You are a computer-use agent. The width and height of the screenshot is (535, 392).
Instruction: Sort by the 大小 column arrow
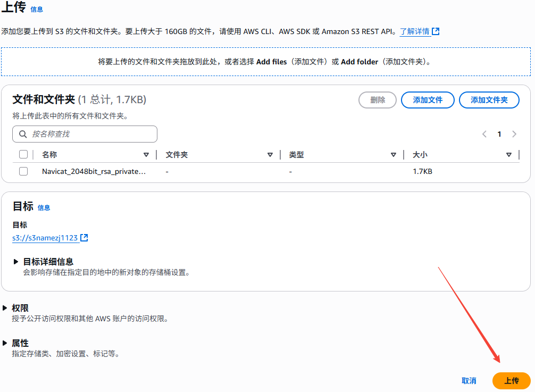509,155
